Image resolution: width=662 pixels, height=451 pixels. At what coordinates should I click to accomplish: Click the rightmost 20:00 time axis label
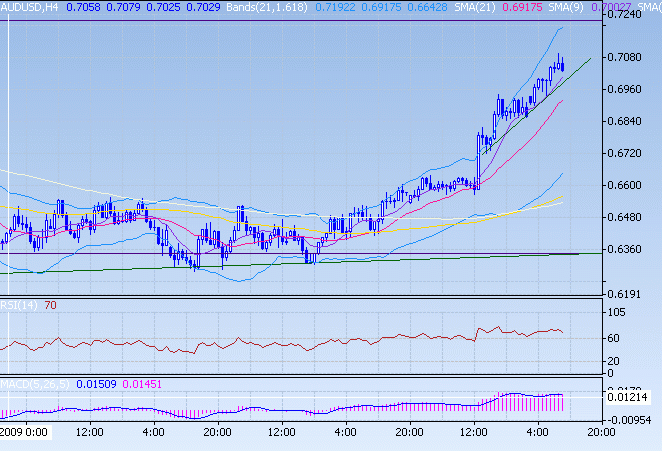click(599, 433)
